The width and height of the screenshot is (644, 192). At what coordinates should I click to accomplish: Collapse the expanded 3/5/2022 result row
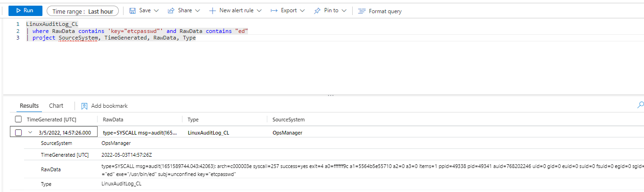[30, 133]
